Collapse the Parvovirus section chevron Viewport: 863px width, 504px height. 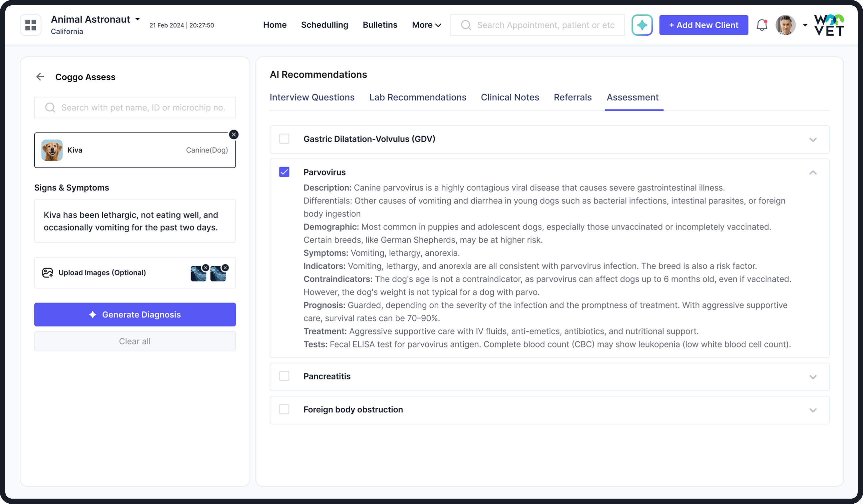tap(813, 173)
